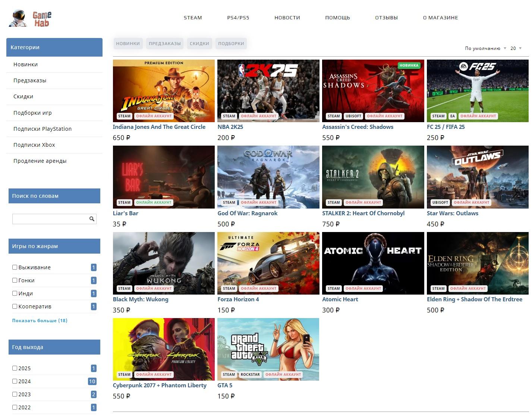
Task: Tick the Выживание genre checkbox
Action: pyautogui.click(x=15, y=267)
